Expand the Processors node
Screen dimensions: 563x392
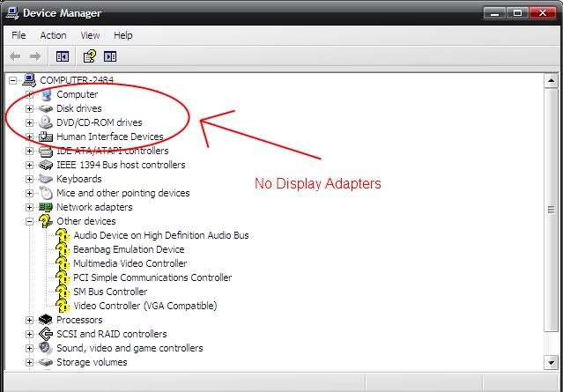click(29, 320)
